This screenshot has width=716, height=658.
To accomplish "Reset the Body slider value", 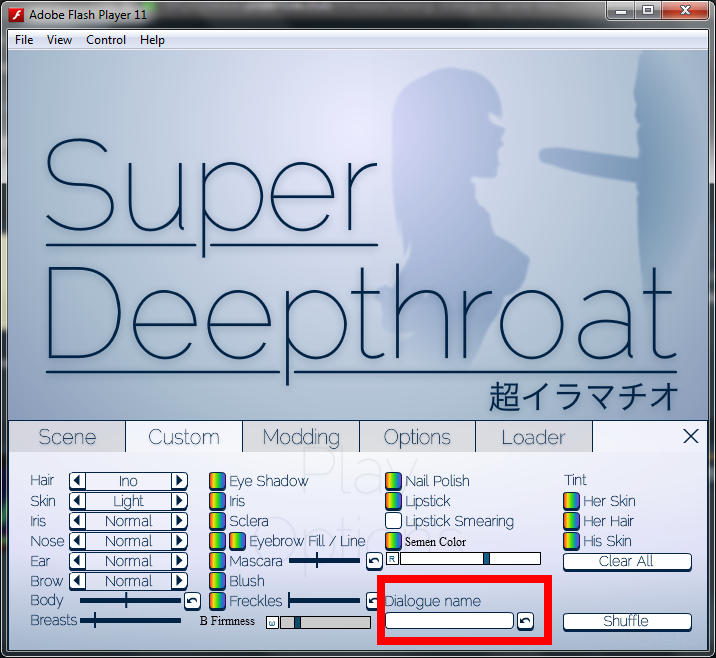I will 192,601.
